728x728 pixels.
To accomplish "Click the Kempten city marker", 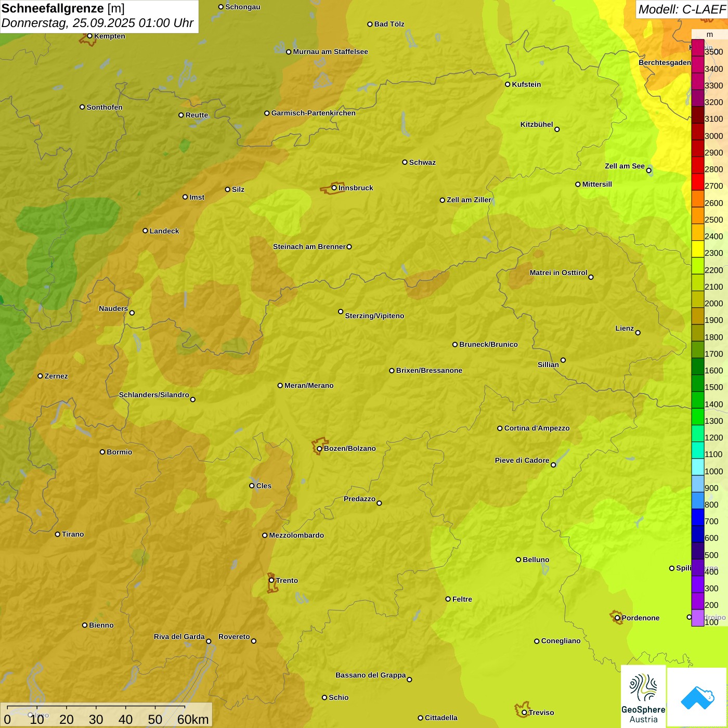I will click(x=89, y=36).
